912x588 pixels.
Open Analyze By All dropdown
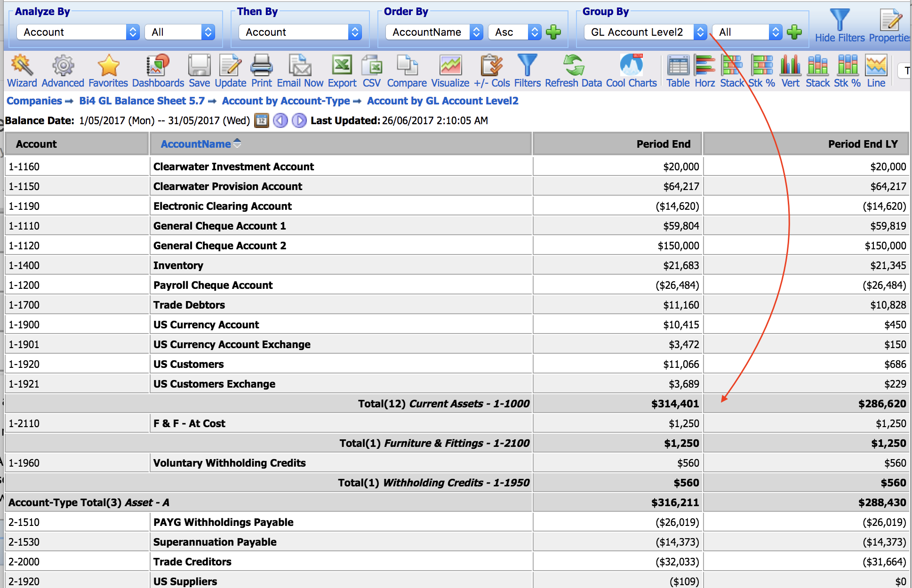tap(180, 32)
